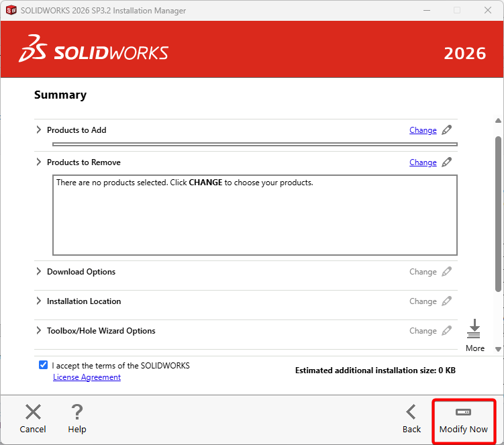Viewport: 504px width, 445px height.
Task: Expand the Installation Location section
Action: pos(38,301)
